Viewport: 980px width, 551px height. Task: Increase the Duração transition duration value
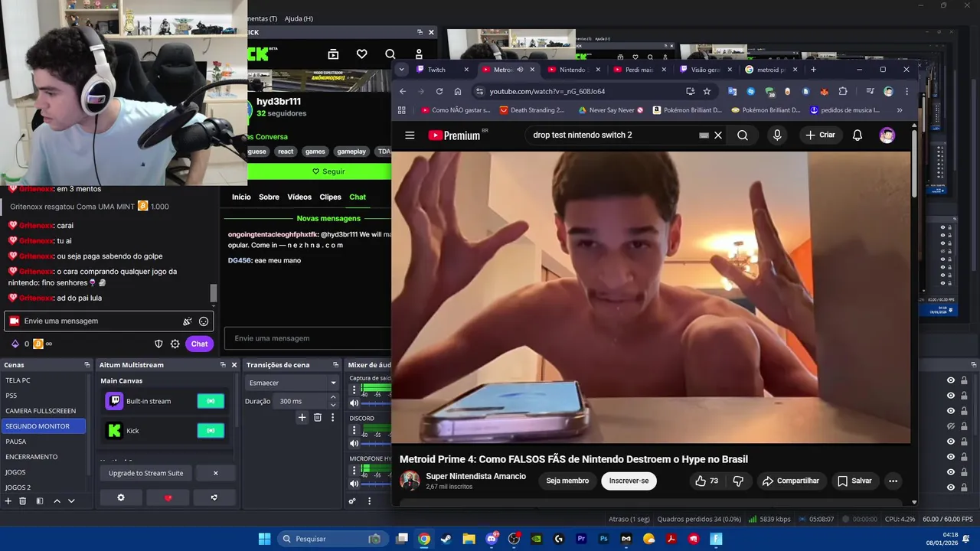click(332, 397)
